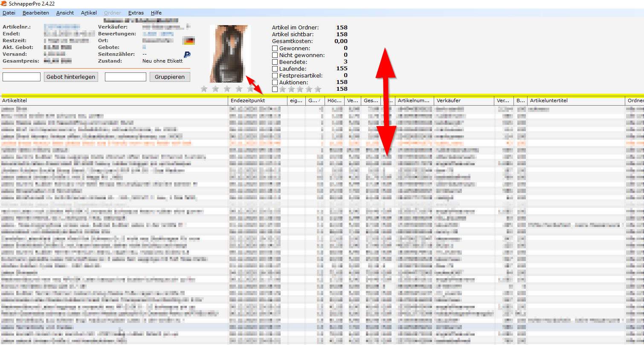Check the Auktionen filter checkbox
The image size is (644, 345).
[x=275, y=82]
